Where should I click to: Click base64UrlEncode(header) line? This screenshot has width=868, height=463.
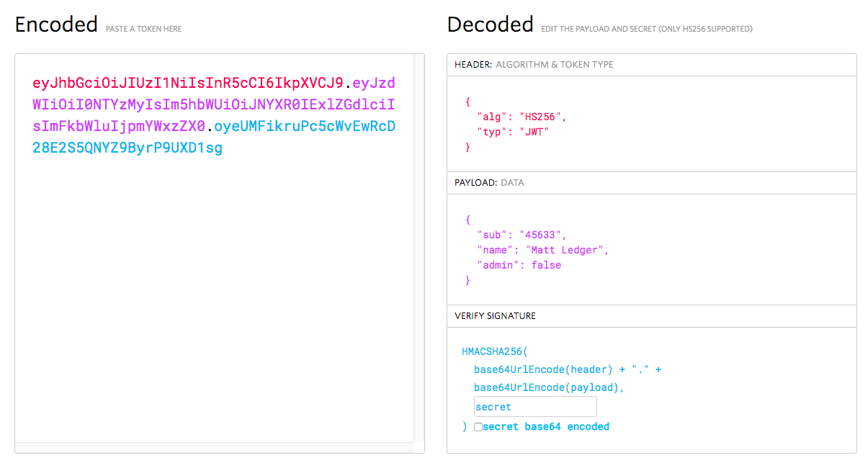[x=568, y=370]
